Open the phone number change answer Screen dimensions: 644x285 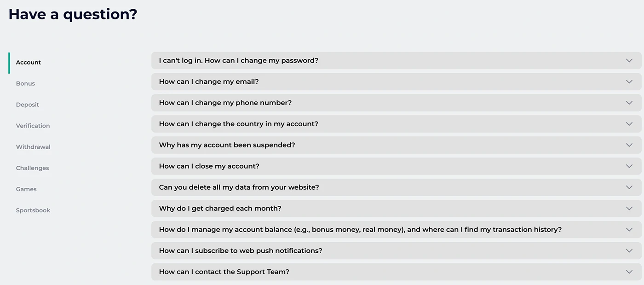pos(396,103)
